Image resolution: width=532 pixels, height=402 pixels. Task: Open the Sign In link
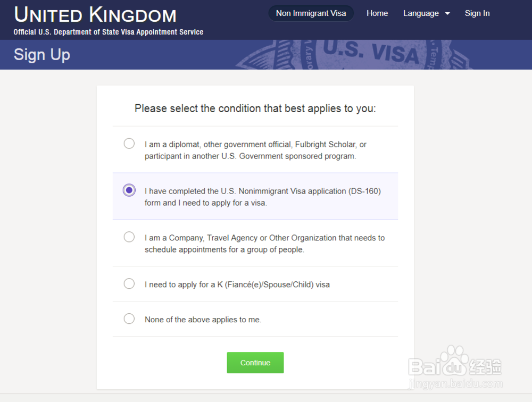(x=477, y=13)
